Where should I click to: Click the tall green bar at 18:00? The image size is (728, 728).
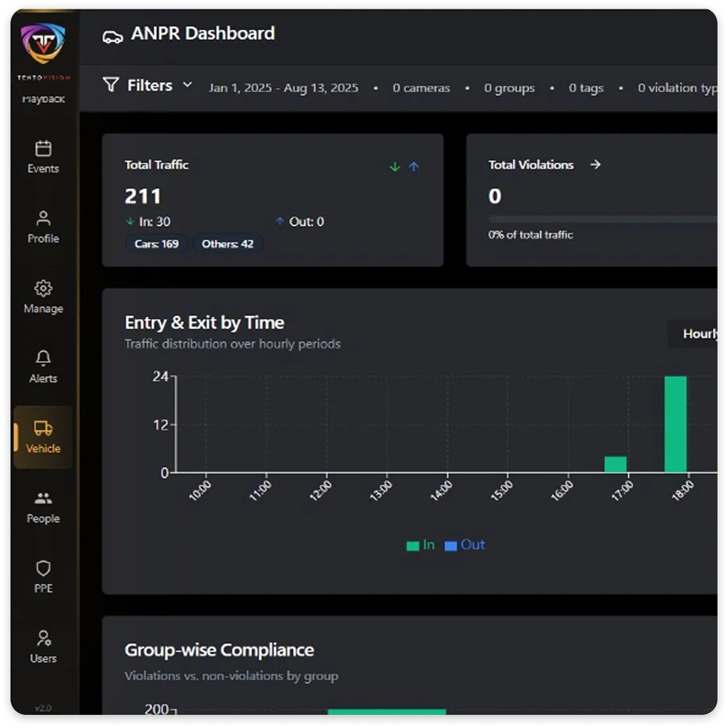675,424
